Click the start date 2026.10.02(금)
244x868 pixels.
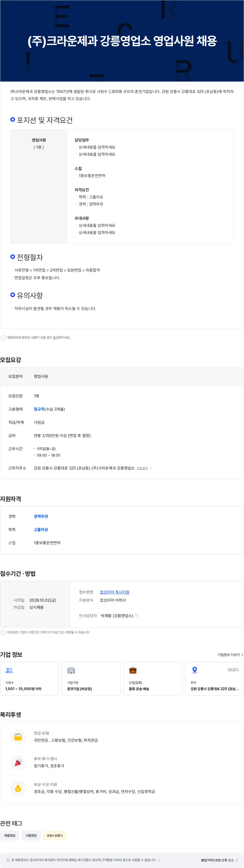tap(43, 600)
